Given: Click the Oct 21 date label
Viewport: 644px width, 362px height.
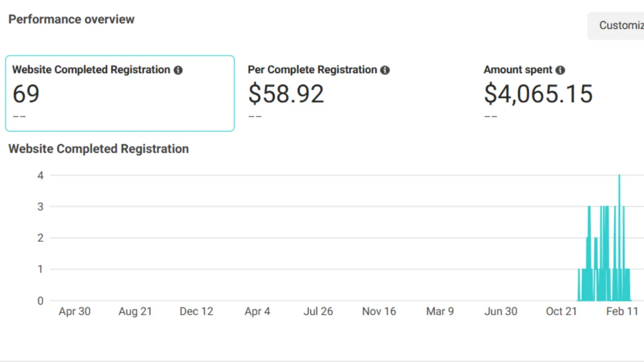Looking at the screenshot, I should (x=561, y=312).
